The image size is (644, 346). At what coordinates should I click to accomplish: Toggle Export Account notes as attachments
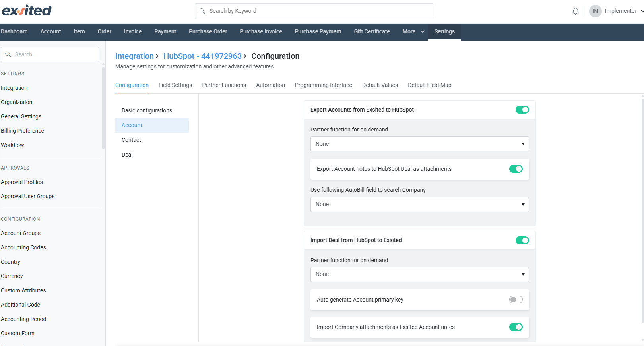[x=516, y=169]
